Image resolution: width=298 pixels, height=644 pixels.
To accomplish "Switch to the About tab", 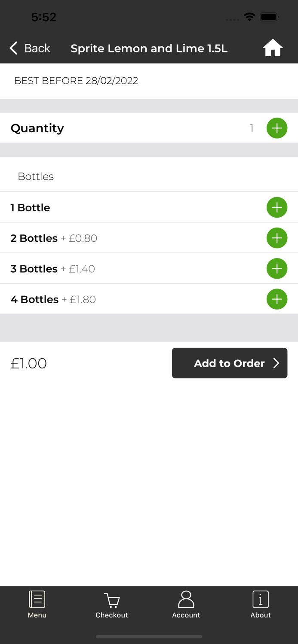I will coord(261,605).
